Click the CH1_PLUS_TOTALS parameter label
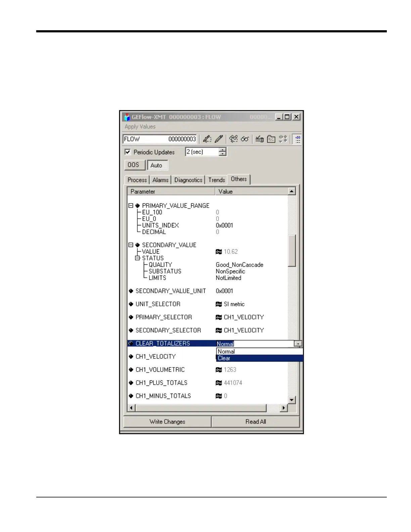This screenshot has height=532, width=411. coord(162,383)
